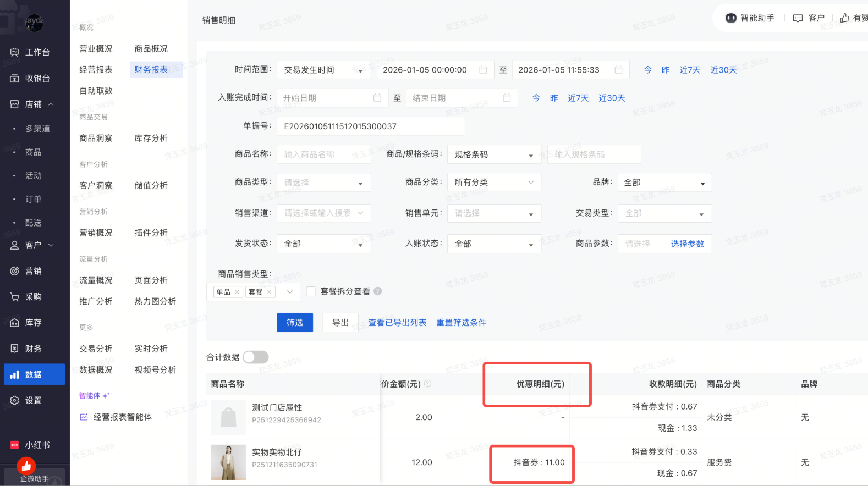Select 财务报表 in the data menu

(x=151, y=70)
